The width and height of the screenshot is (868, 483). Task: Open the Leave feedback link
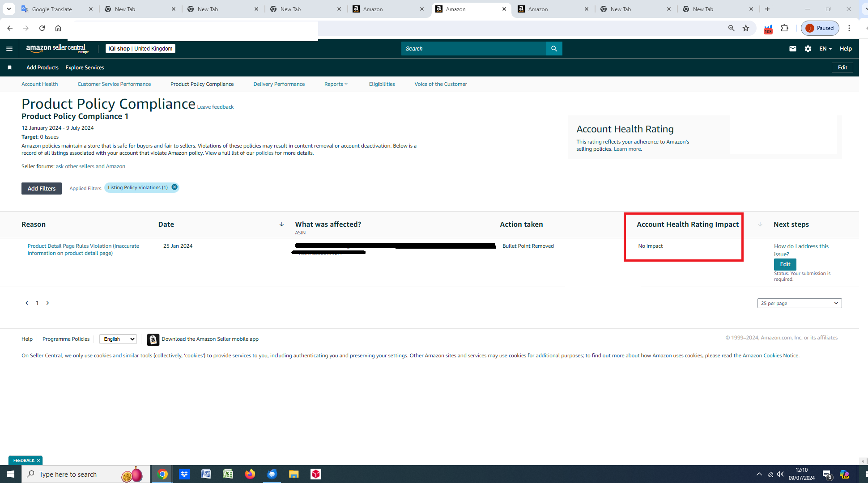pos(215,107)
